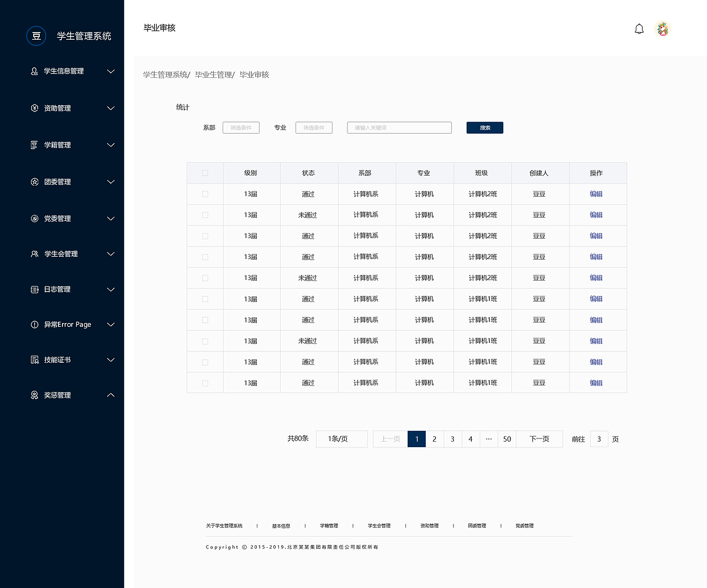Navigate to 毕业生管理 in the breadcrumb

(213, 75)
